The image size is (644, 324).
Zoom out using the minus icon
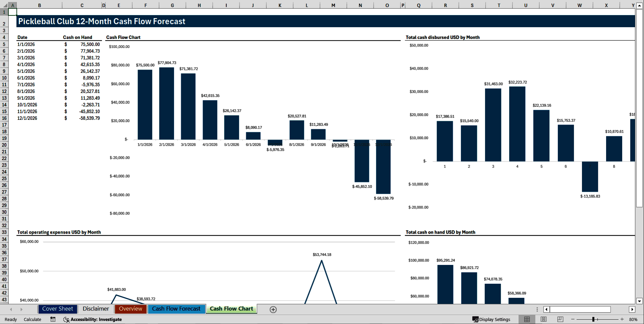(x=572, y=319)
